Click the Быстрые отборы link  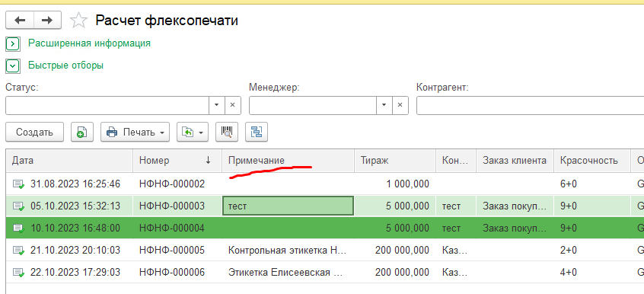pos(65,65)
